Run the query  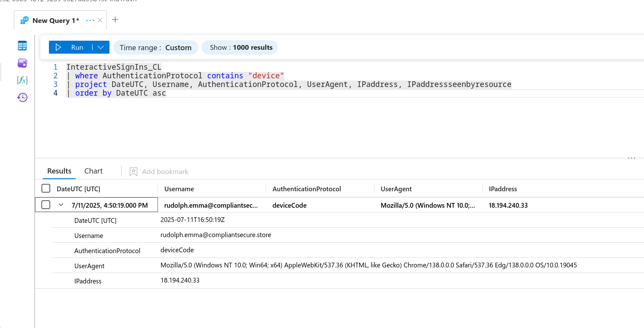pyautogui.click(x=71, y=48)
